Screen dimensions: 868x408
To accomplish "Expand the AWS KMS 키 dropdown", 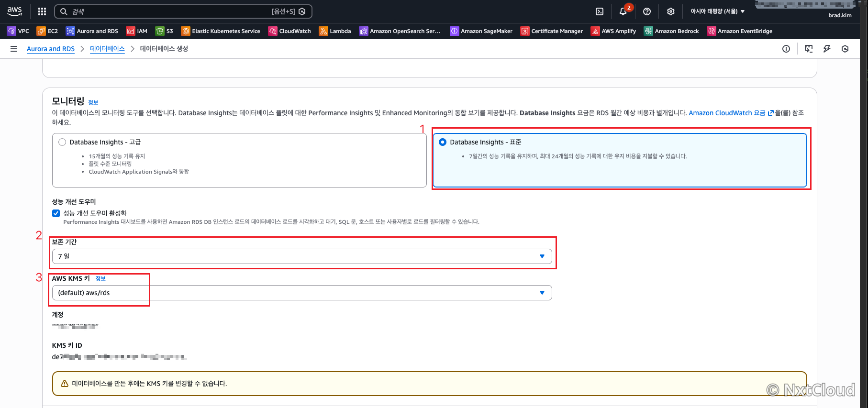I will 302,293.
